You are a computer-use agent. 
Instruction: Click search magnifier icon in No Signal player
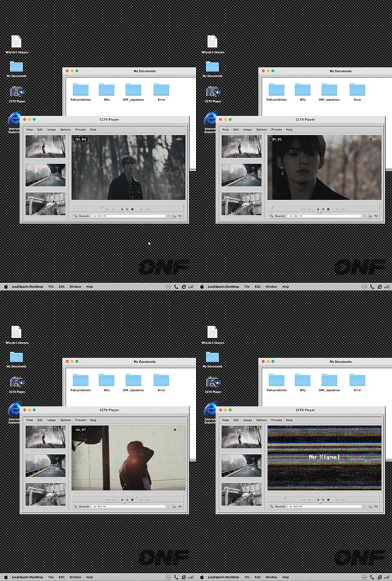pyautogui.click(x=272, y=506)
